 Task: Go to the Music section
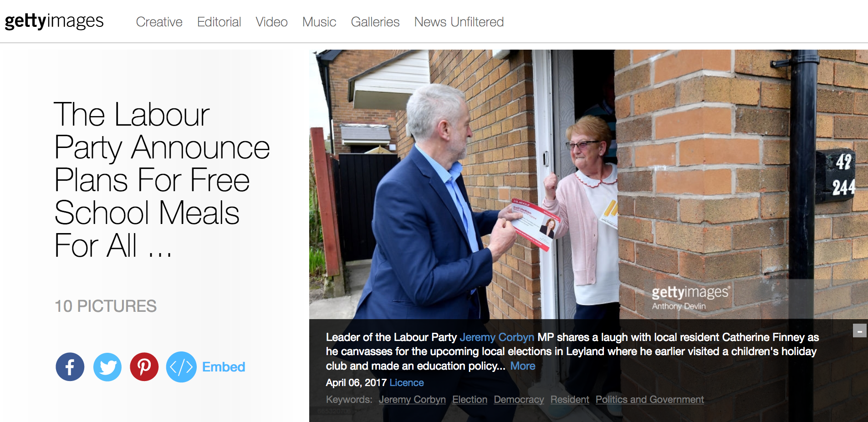pos(319,22)
